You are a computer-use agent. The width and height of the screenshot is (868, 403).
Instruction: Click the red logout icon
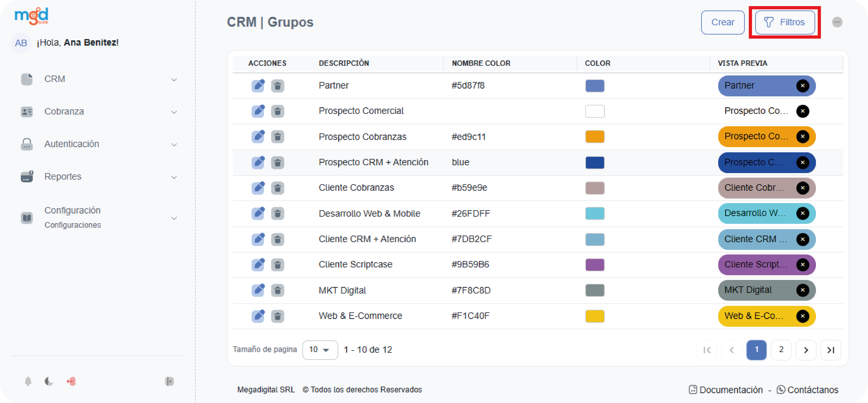pos(71,381)
